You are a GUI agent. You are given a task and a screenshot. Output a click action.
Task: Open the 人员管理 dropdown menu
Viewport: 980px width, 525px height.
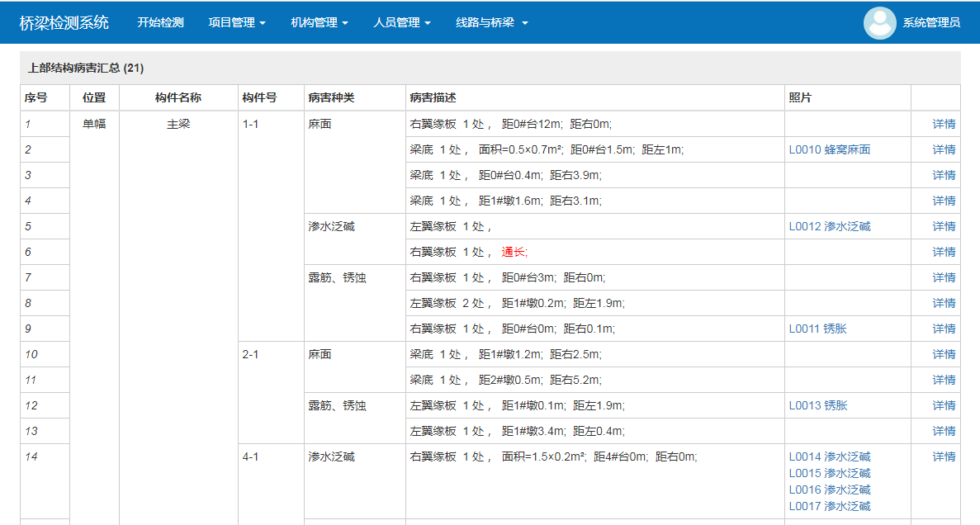[x=401, y=23]
